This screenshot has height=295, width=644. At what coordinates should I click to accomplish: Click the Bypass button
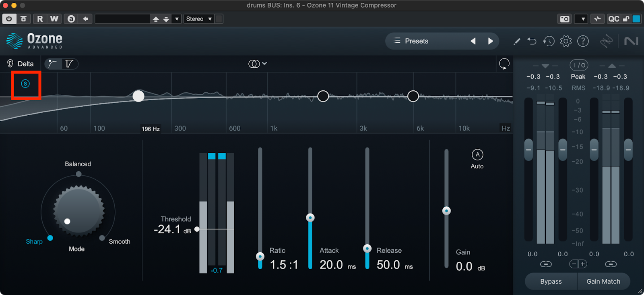click(x=551, y=281)
